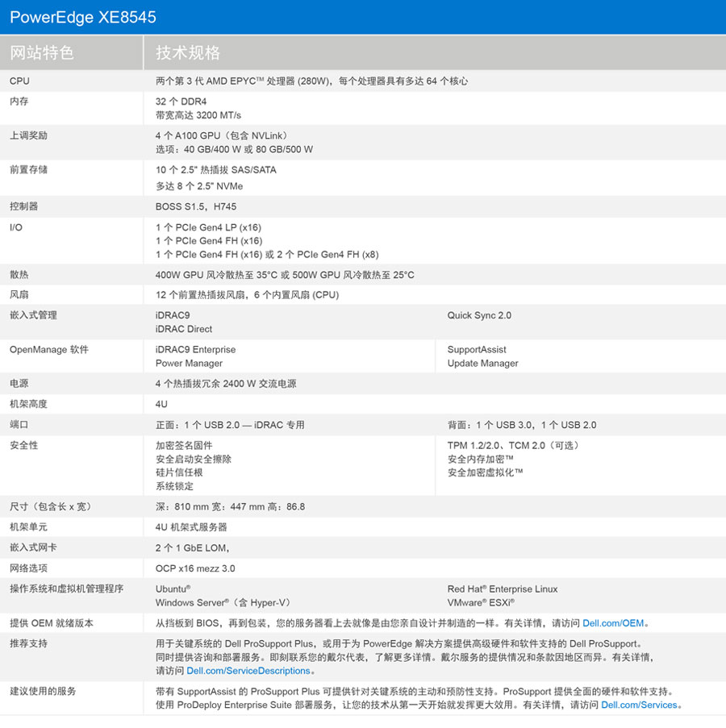
Task: Select the 技术规格 column header
Action: point(188,52)
